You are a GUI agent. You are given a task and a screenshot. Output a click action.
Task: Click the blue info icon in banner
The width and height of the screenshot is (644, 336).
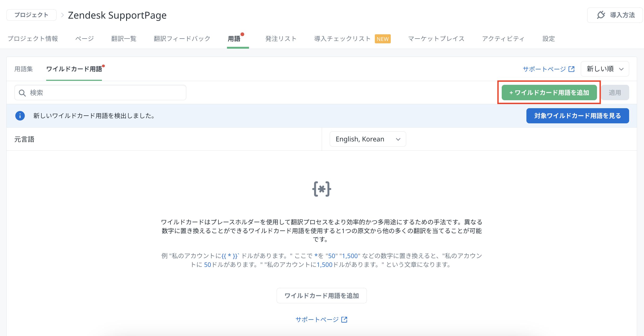tap(20, 116)
